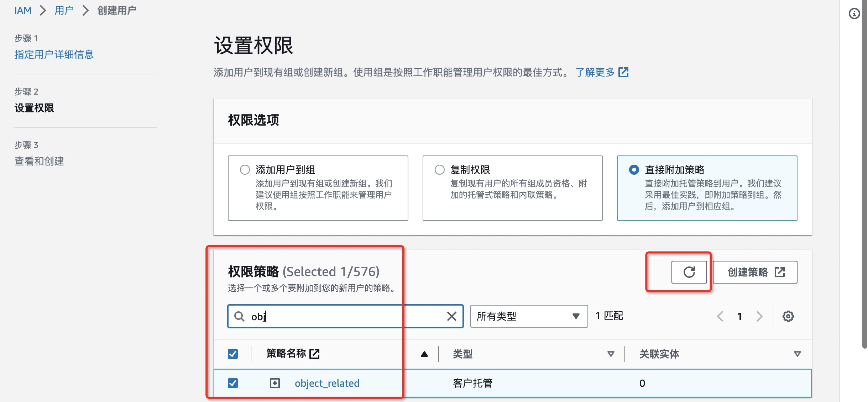This screenshot has width=868, height=402.
Task: Sort by the 关联实体 column arrow
Action: (x=797, y=354)
